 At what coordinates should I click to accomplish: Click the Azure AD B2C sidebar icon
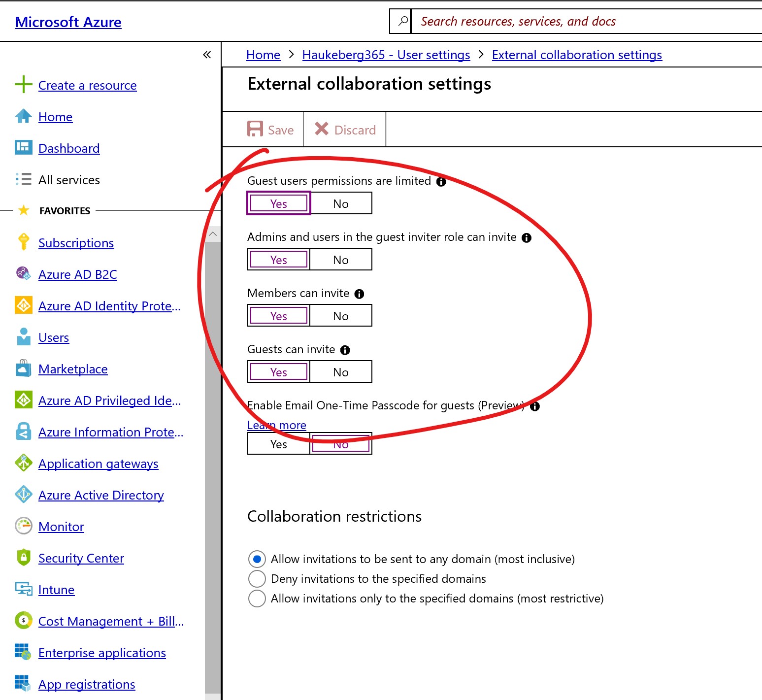pos(23,273)
